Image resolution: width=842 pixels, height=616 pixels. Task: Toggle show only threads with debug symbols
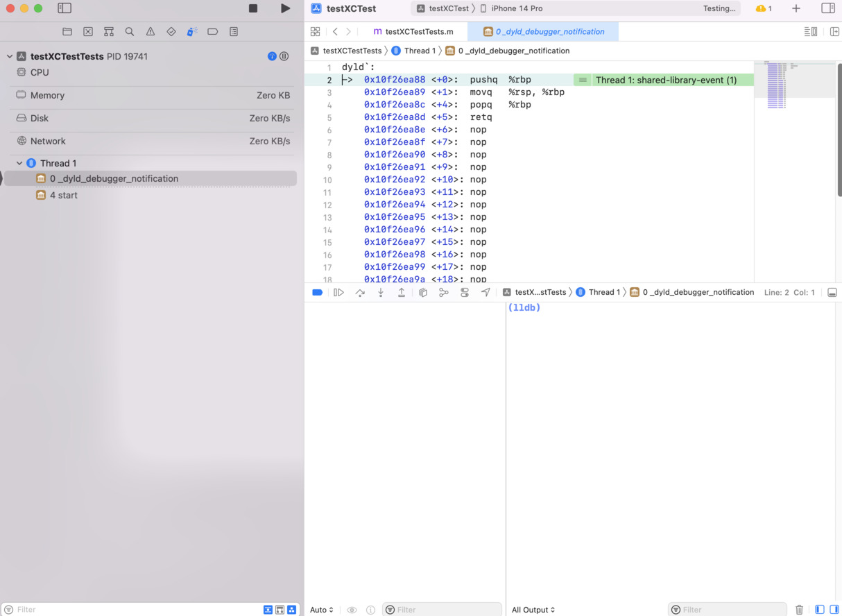(x=268, y=610)
